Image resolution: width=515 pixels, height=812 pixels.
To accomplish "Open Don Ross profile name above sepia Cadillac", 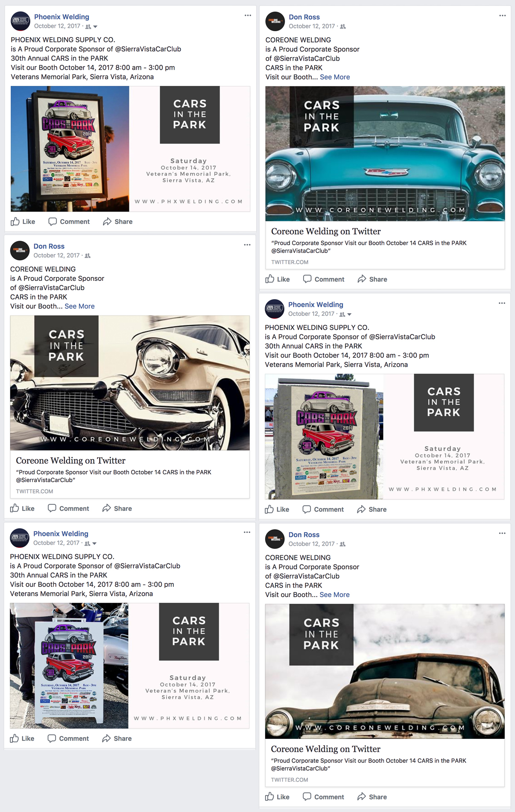I will [49, 246].
